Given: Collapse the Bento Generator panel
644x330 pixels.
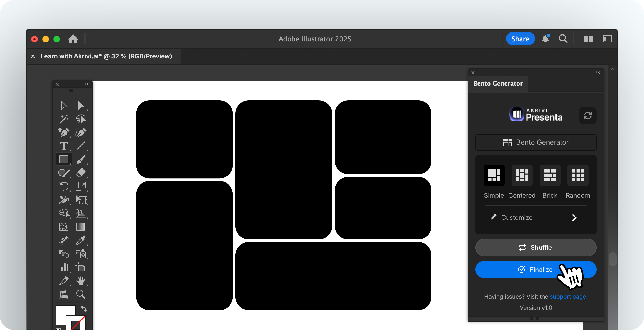Looking at the screenshot, I should (598, 72).
